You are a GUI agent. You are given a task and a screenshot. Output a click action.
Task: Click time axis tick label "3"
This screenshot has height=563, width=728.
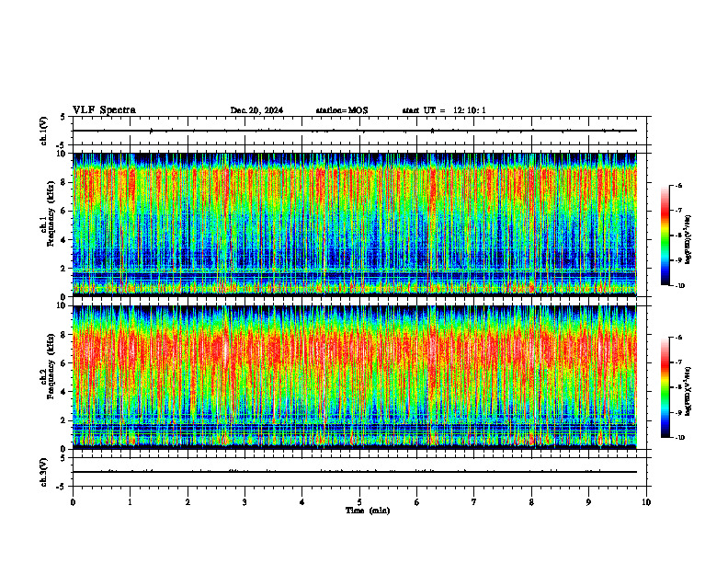245,502
